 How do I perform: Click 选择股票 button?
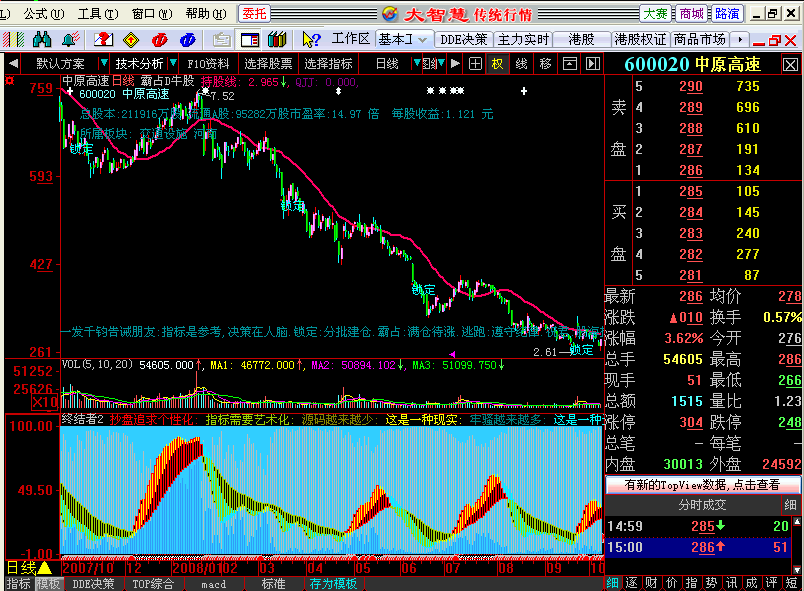[x=268, y=64]
